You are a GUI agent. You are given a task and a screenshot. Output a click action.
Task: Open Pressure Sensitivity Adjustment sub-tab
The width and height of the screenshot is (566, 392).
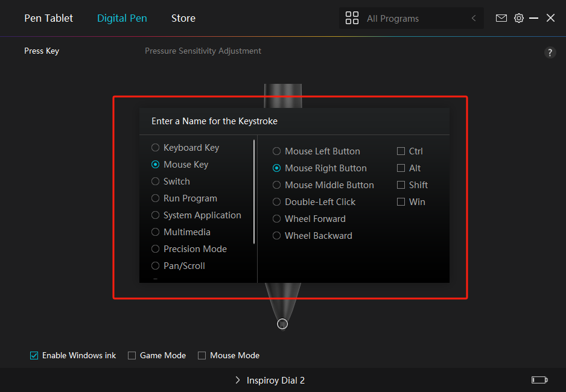click(203, 51)
